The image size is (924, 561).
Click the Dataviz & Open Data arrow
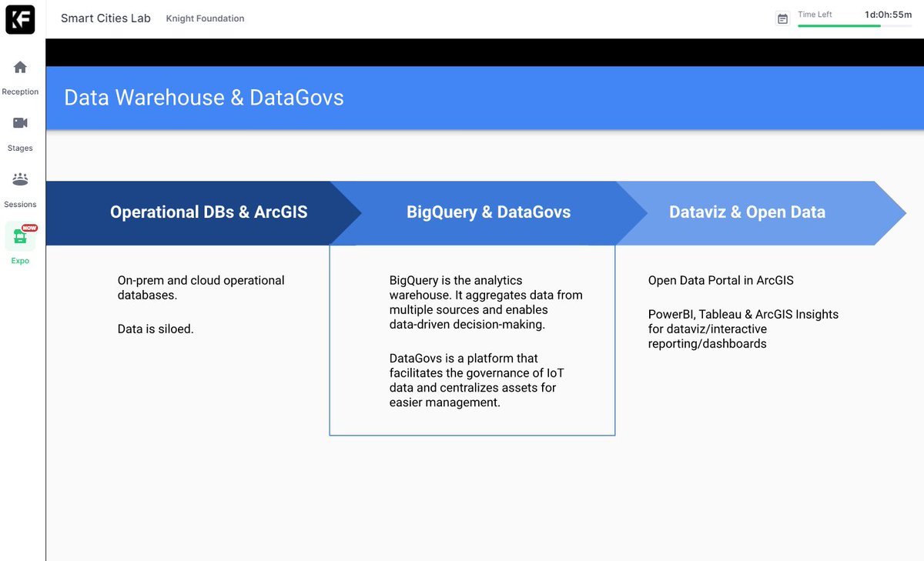761,213
